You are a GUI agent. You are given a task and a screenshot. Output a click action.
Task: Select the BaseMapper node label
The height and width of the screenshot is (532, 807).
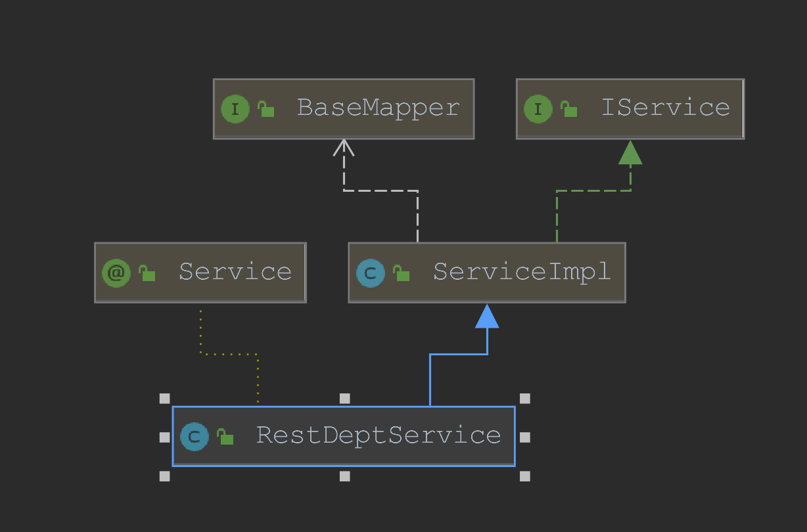378,108
